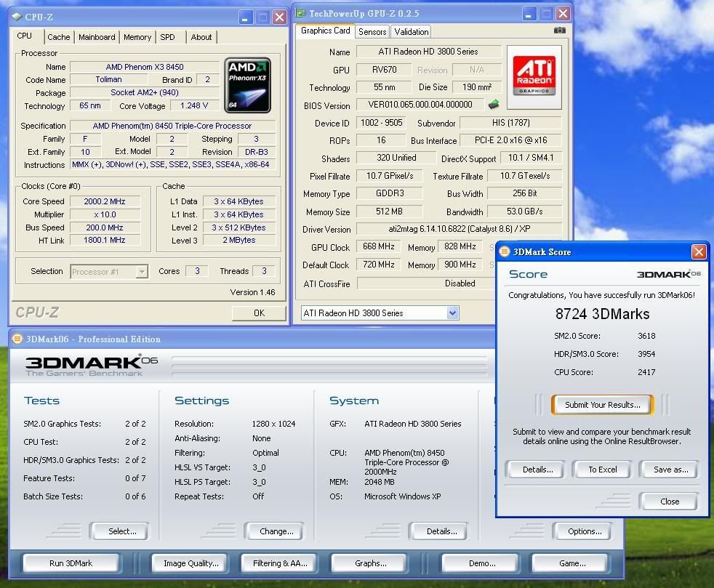Click the CPU name field AMD Phenom X3 8450
The width and height of the screenshot is (714, 588).
click(x=145, y=67)
